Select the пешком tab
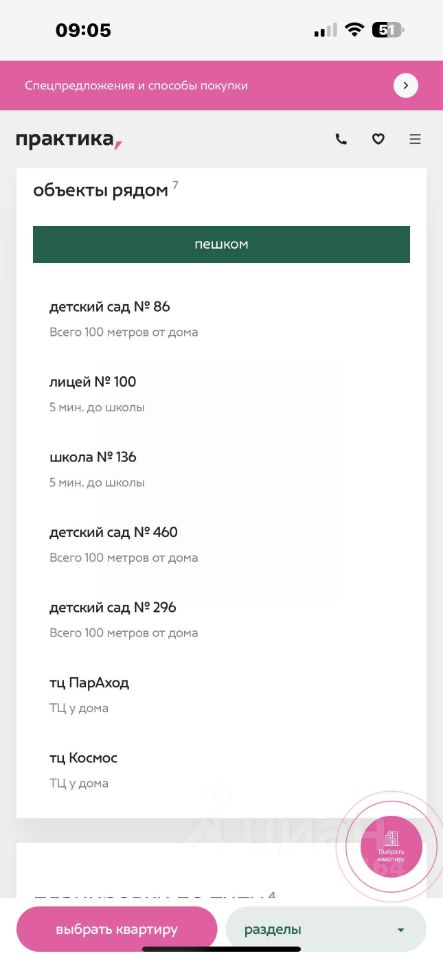 click(222, 244)
